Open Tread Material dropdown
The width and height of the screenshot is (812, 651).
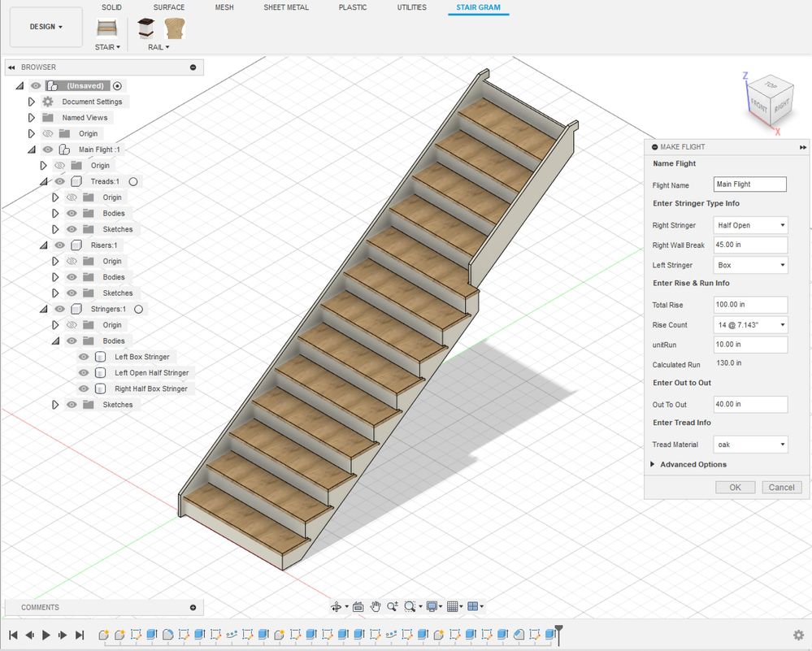tap(751, 445)
